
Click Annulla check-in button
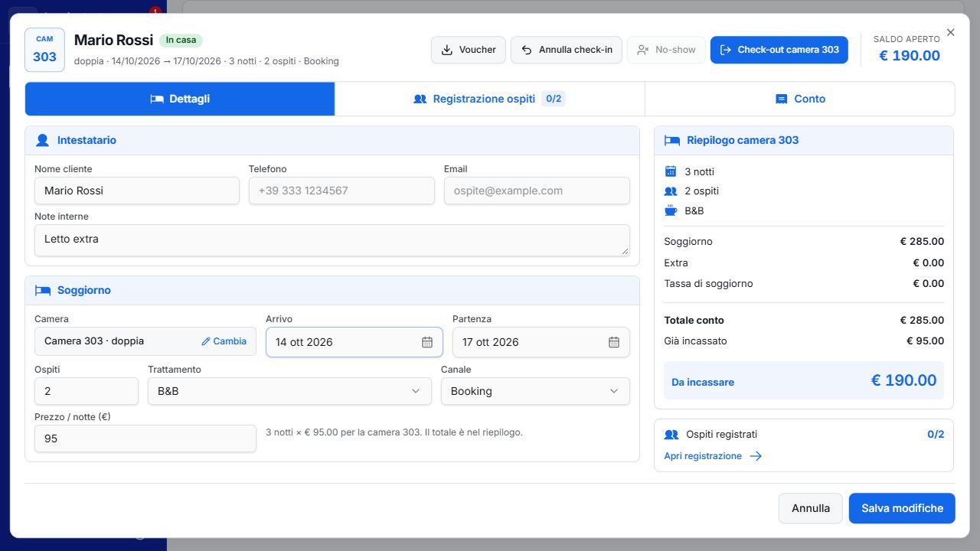click(567, 50)
